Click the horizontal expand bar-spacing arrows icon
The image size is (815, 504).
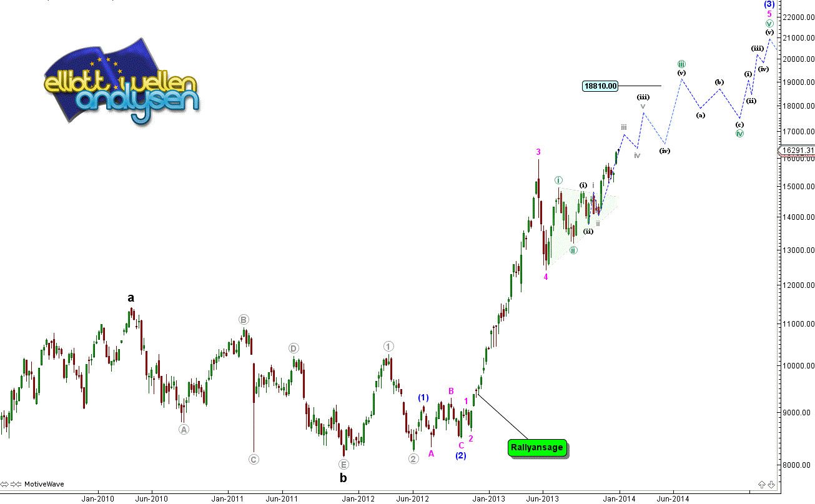pyautogui.click(x=6, y=484)
